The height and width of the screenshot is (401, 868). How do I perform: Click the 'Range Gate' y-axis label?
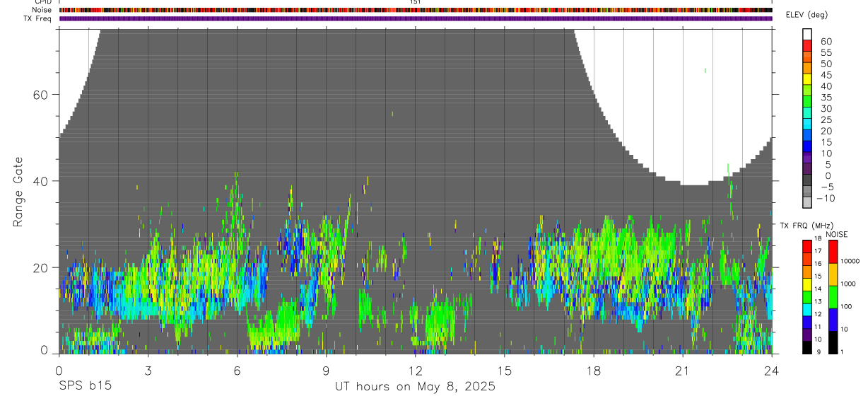tap(18, 192)
